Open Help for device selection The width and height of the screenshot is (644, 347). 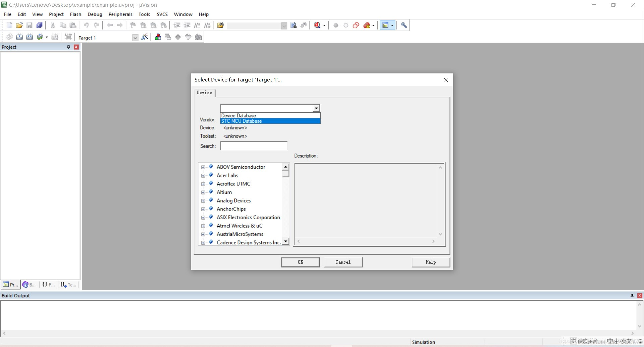(x=431, y=262)
